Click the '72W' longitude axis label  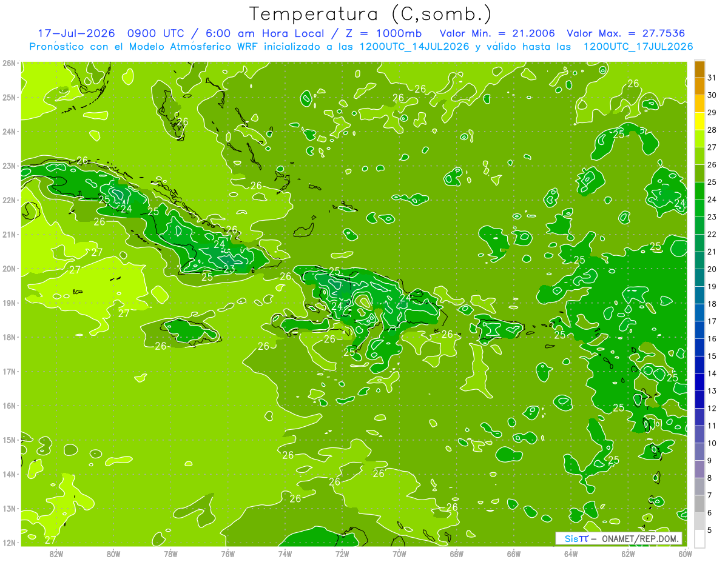coord(342,554)
